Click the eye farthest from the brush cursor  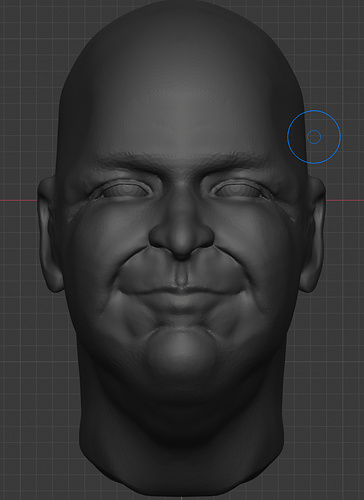coord(124,190)
